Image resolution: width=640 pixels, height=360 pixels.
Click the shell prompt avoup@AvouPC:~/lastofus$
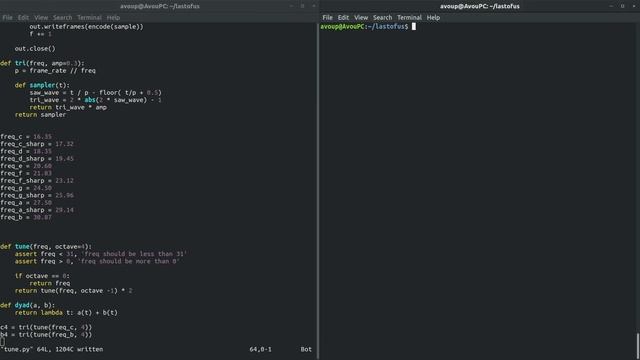[x=364, y=27]
